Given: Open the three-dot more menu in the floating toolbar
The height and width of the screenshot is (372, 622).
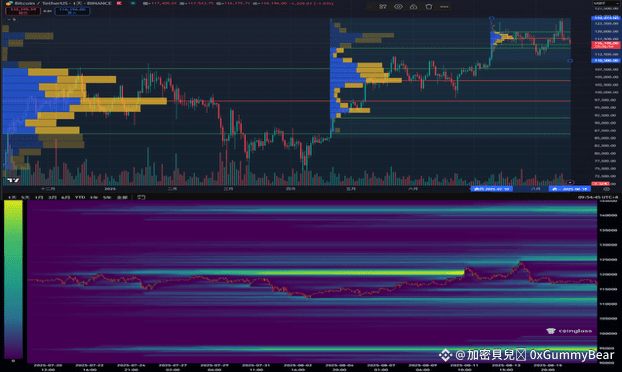Looking at the screenshot, I should click(x=444, y=7).
